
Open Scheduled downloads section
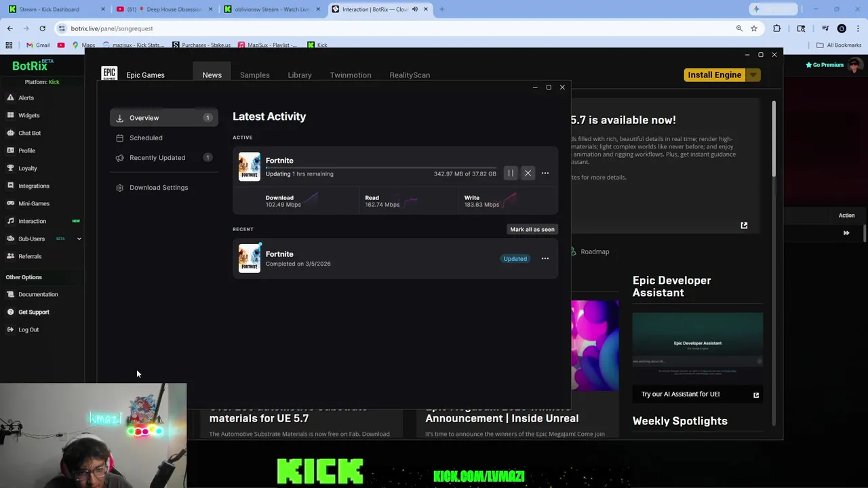163,138
